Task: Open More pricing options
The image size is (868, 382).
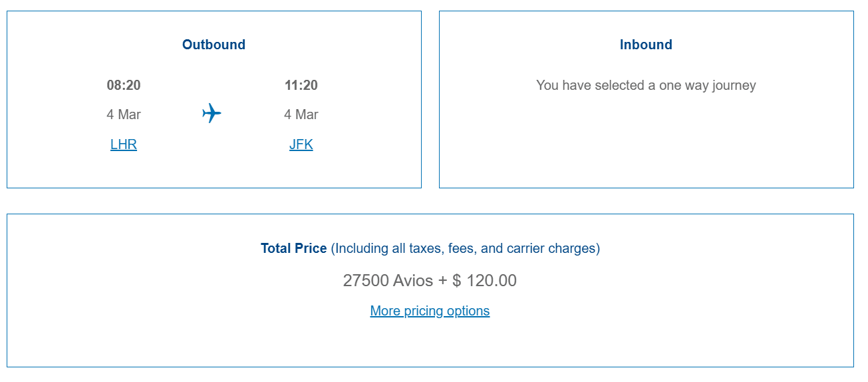Action: (430, 311)
